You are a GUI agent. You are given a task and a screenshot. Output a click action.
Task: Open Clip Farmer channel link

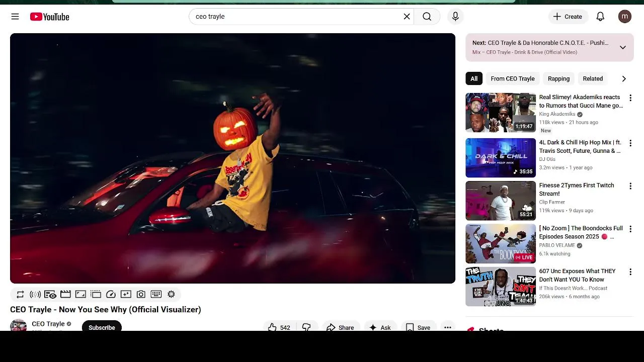pyautogui.click(x=552, y=202)
